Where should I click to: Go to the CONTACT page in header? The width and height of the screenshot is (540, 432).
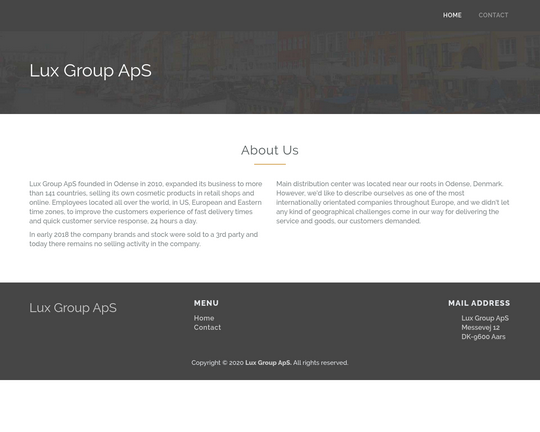pyautogui.click(x=493, y=15)
